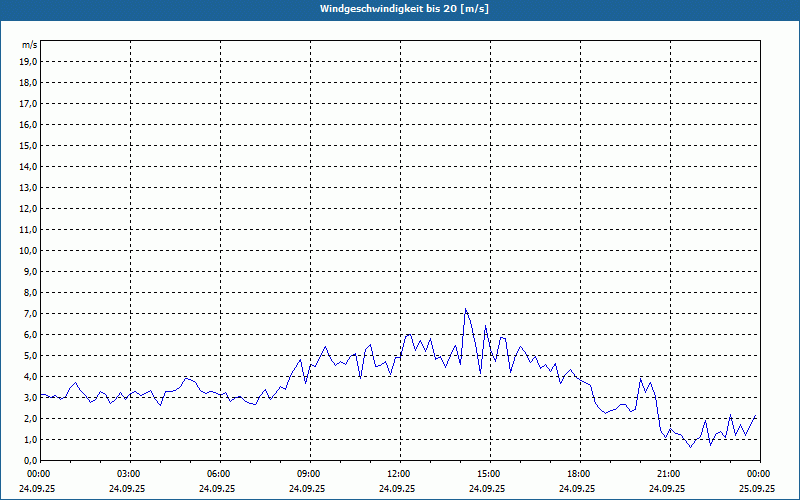Viewport: 800px width, 500px height.
Task: Click the 5,0 y-axis label
Action: [x=30, y=355]
